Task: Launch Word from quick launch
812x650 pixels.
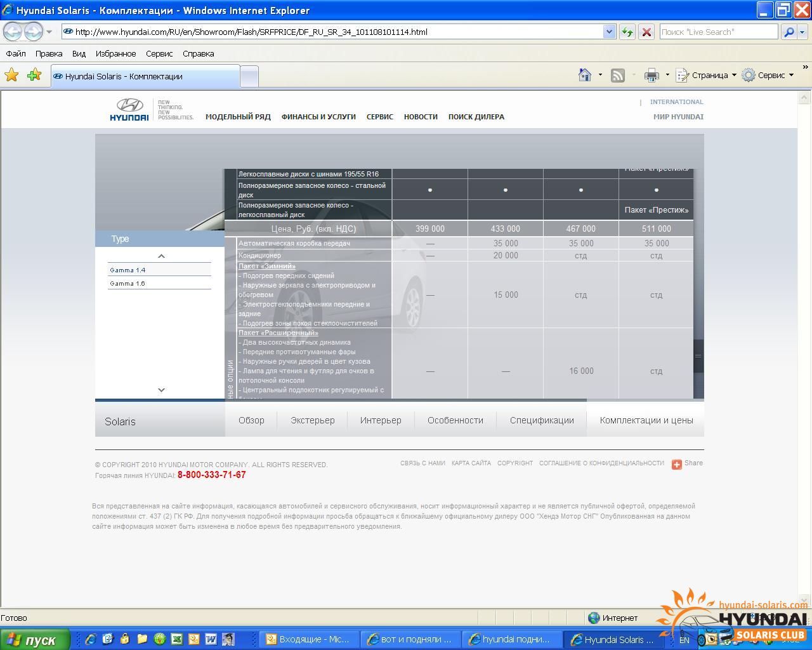Action: [211, 639]
